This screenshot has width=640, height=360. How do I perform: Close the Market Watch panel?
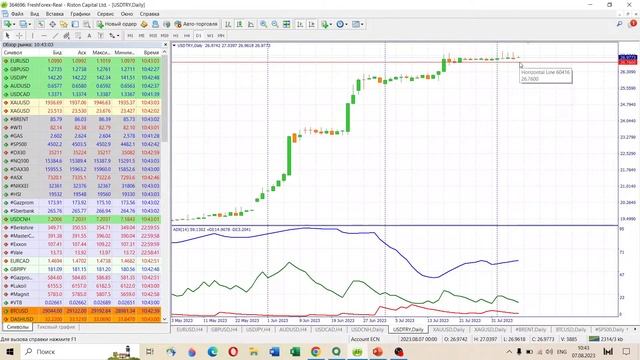[x=165, y=44]
